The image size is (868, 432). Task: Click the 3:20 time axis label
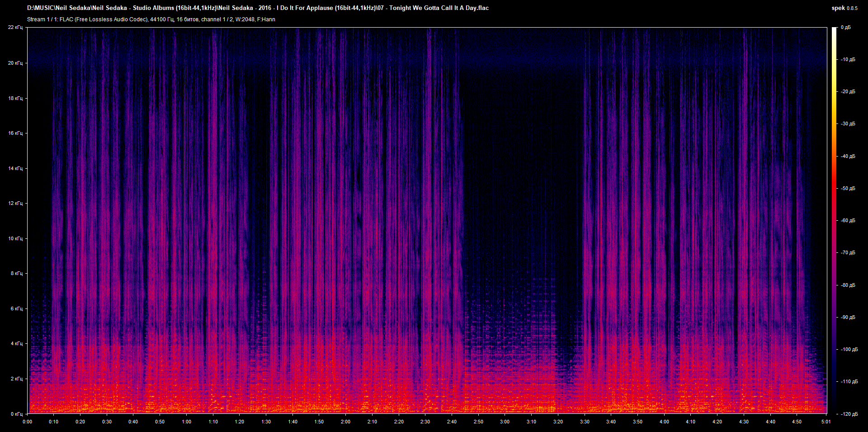[x=558, y=422]
